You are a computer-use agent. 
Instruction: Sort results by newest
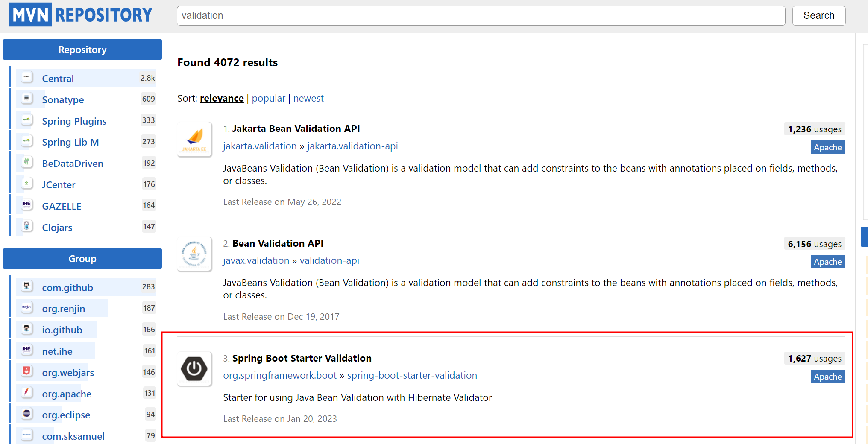click(x=308, y=98)
